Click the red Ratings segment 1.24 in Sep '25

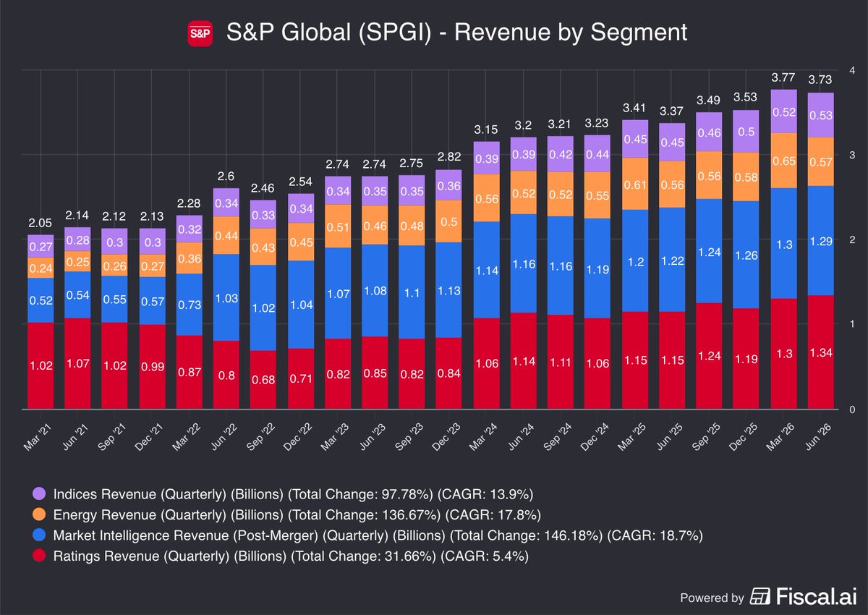(709, 357)
